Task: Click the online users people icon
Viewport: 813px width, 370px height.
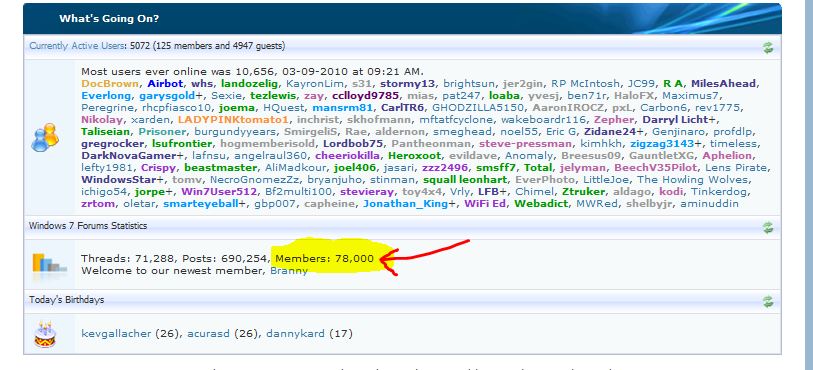Action: coord(45,137)
